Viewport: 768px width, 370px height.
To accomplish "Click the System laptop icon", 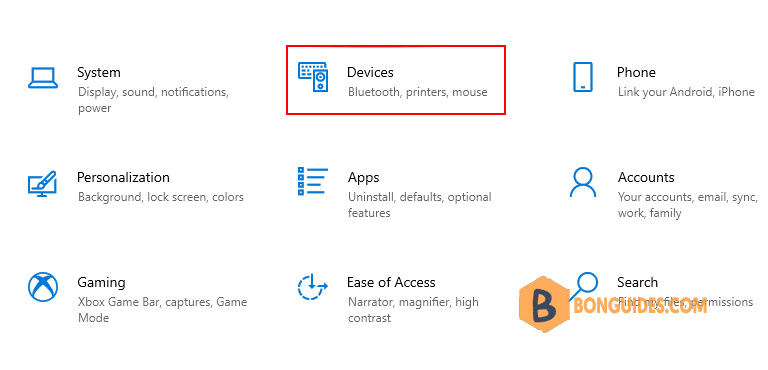I will pos(43,78).
